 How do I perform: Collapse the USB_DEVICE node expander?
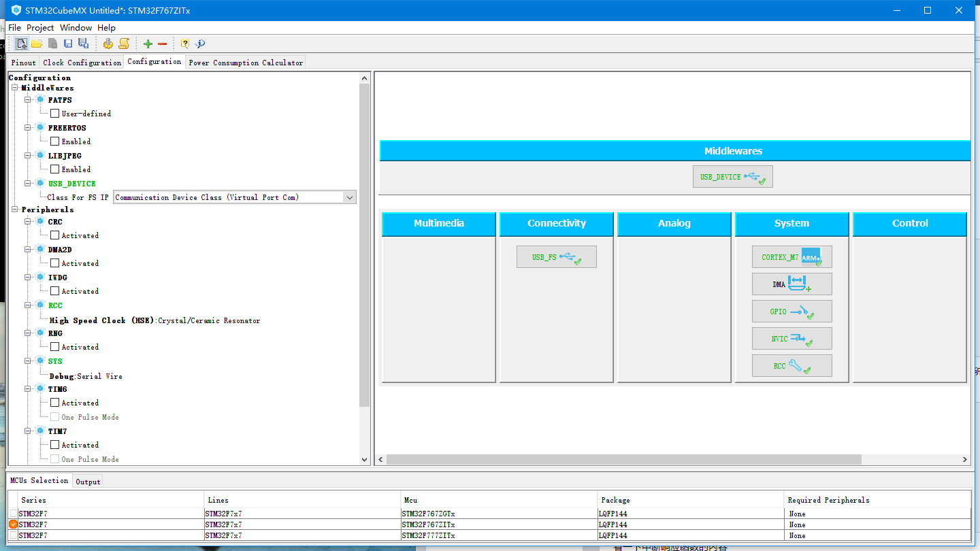coord(29,184)
